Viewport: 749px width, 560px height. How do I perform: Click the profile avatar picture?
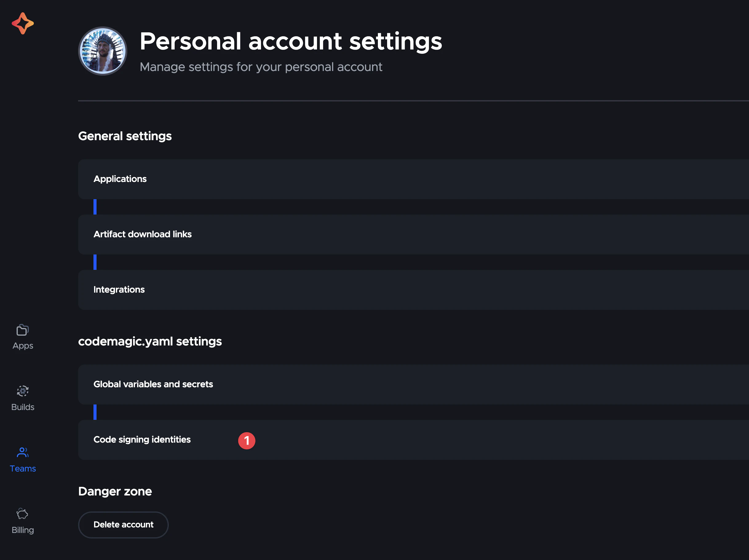tap(103, 51)
